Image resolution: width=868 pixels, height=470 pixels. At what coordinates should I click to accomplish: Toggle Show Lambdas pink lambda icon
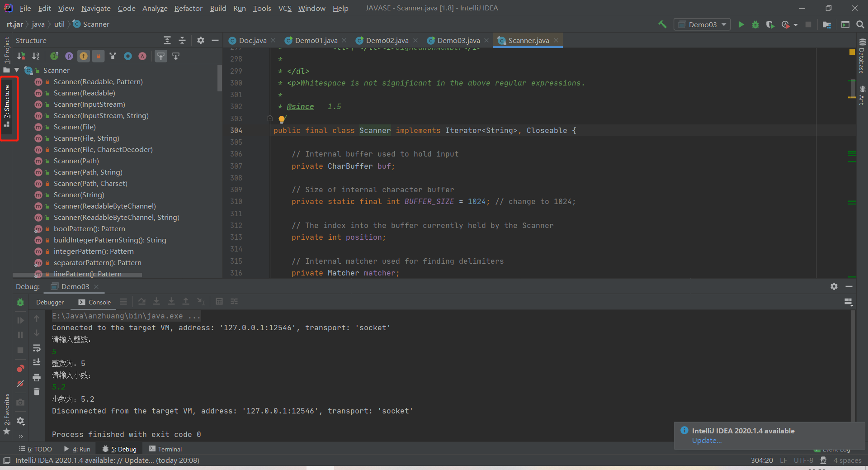tap(142, 56)
